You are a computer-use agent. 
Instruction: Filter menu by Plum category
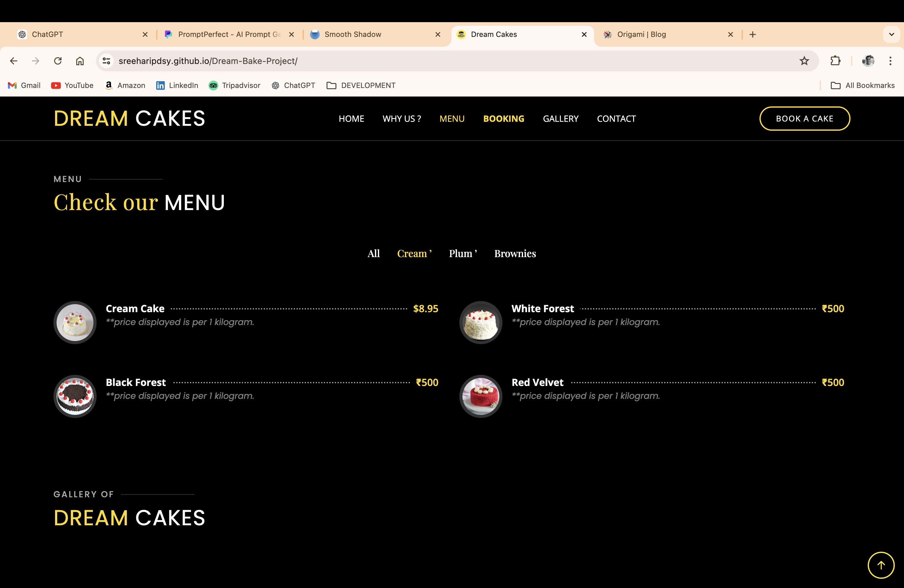click(x=463, y=254)
